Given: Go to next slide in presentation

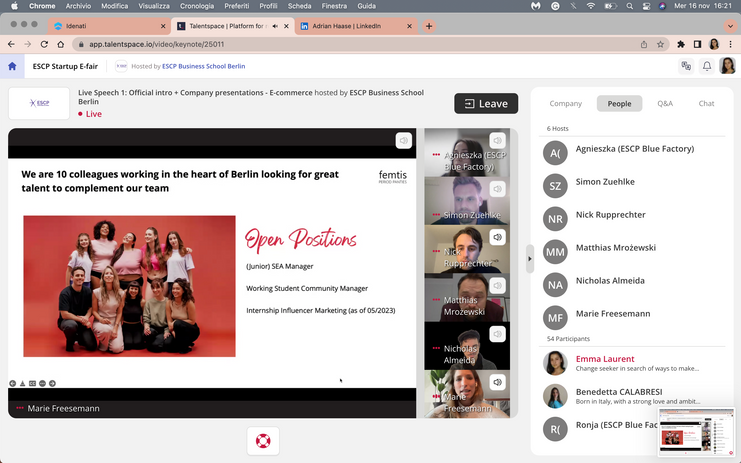Looking at the screenshot, I should pyautogui.click(x=52, y=383).
